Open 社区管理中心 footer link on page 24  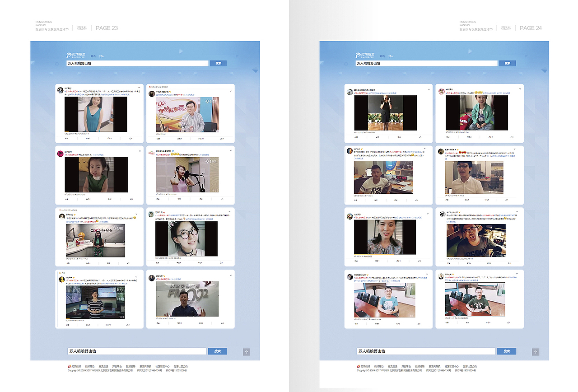pos(452,366)
